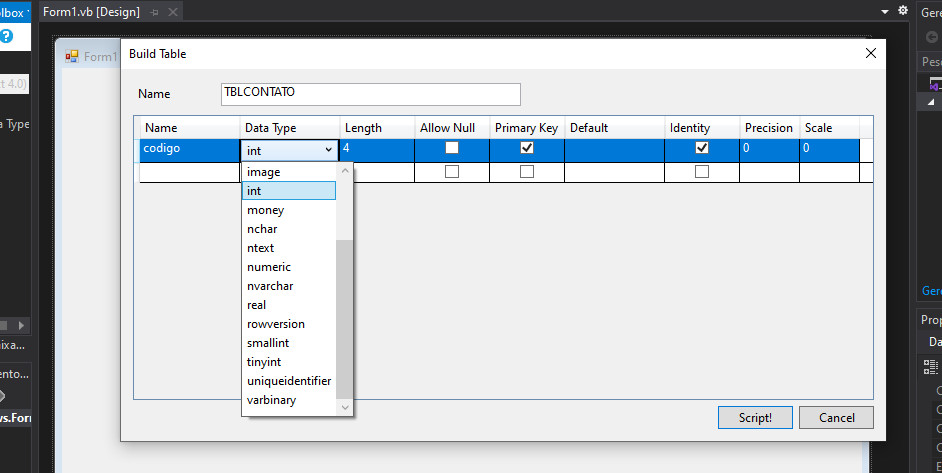Viewport: 942px width, 473px height.
Task: Click the Cancel button
Action: coord(836,418)
